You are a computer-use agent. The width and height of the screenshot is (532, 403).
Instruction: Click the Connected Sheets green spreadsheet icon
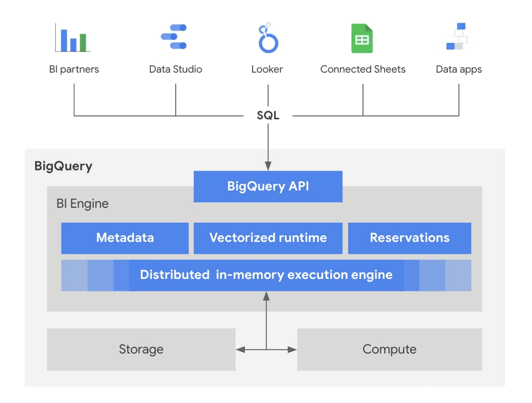pos(362,39)
